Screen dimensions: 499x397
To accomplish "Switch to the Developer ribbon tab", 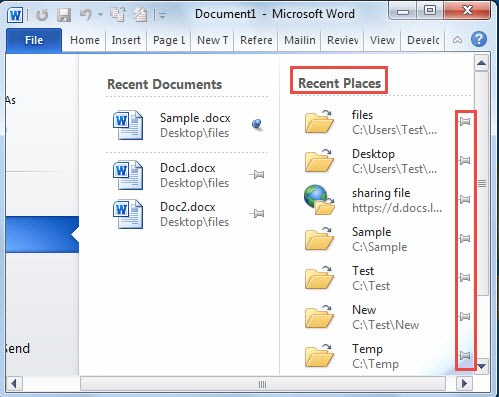I will (x=423, y=40).
